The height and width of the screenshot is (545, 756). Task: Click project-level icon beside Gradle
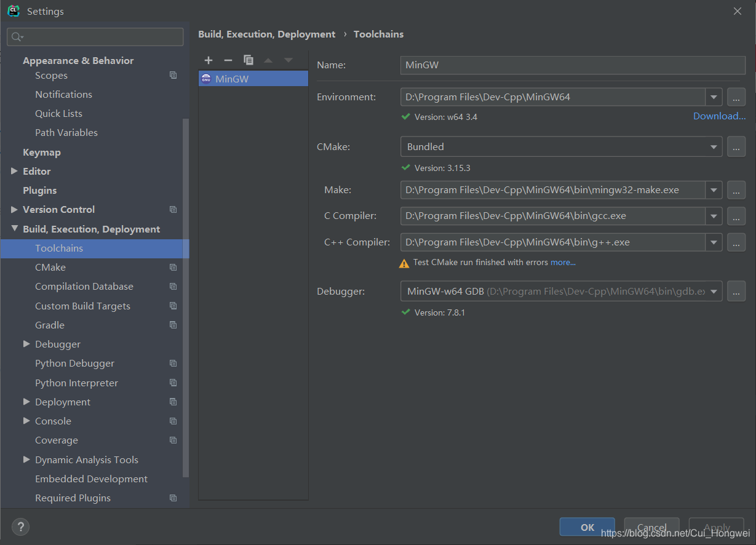coord(173,325)
